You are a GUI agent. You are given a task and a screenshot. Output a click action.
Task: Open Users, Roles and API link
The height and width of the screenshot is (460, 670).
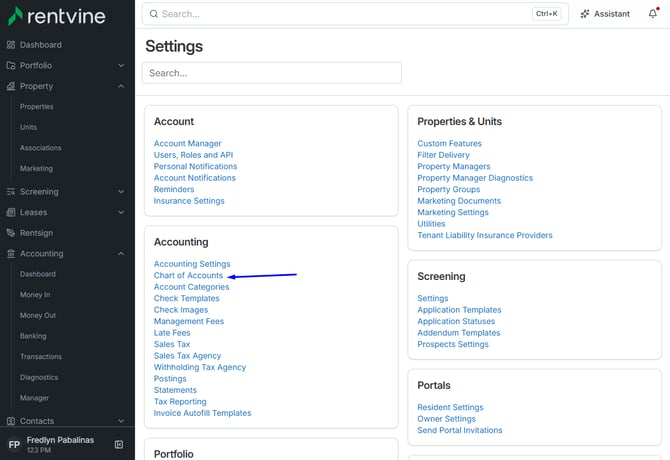(x=194, y=155)
